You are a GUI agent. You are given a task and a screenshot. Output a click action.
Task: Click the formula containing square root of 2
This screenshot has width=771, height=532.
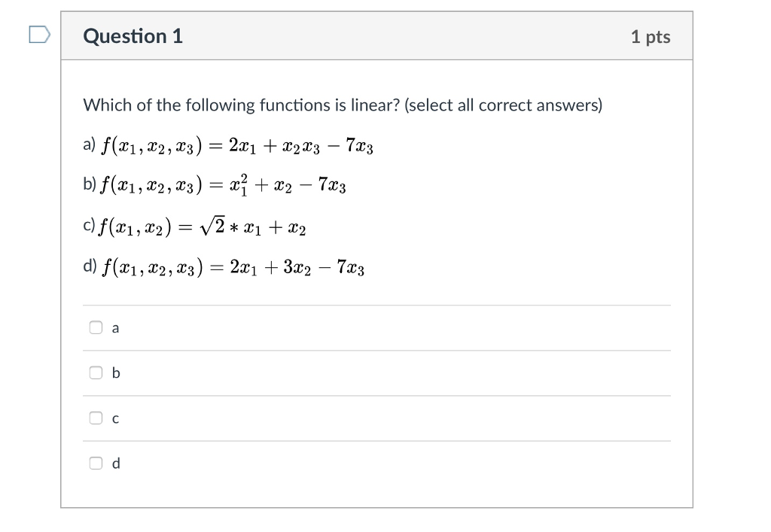(203, 226)
